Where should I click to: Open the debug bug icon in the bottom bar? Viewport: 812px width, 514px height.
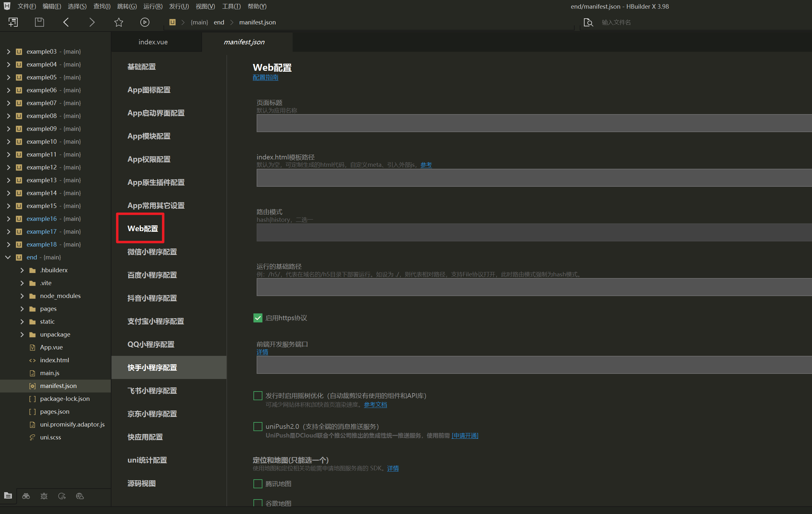click(x=44, y=496)
